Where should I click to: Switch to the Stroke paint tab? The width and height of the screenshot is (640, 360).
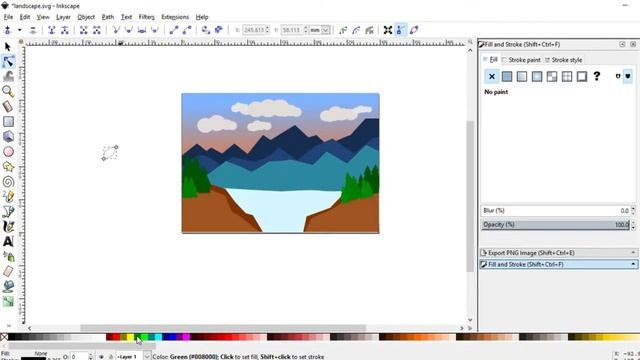(521, 60)
